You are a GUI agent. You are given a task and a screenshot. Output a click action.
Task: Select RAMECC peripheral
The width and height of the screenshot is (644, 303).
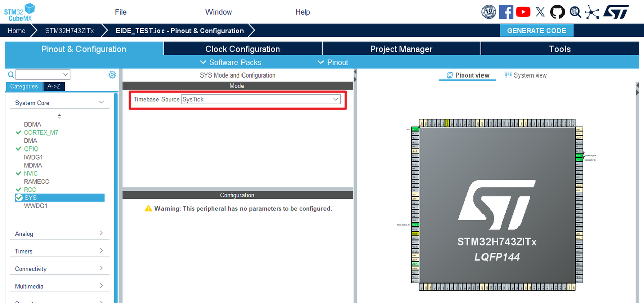point(37,181)
